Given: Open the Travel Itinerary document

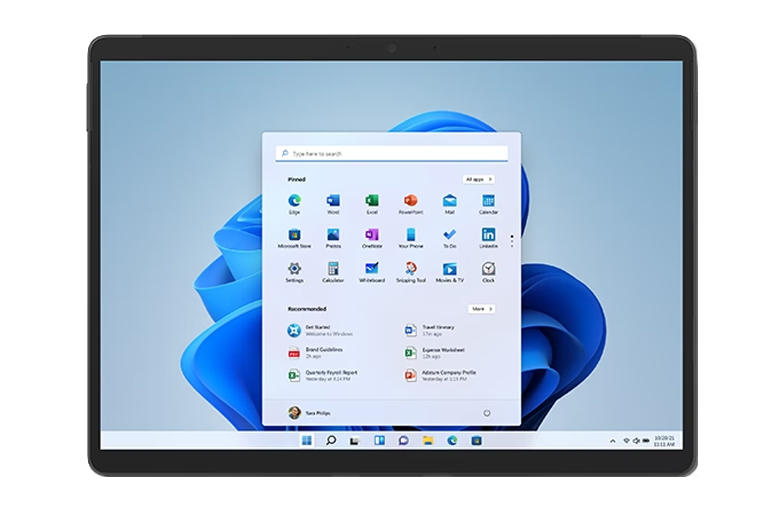Looking at the screenshot, I should [x=430, y=330].
